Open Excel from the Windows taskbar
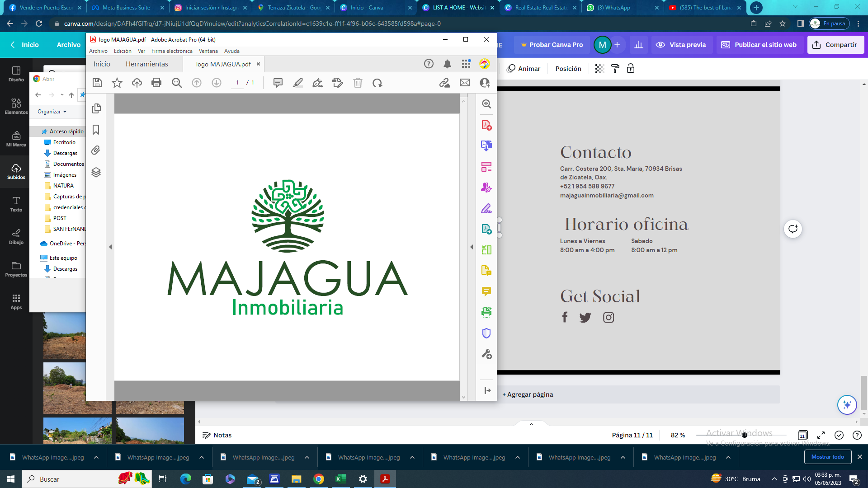Screen dimensions: 868x488 click(341, 479)
